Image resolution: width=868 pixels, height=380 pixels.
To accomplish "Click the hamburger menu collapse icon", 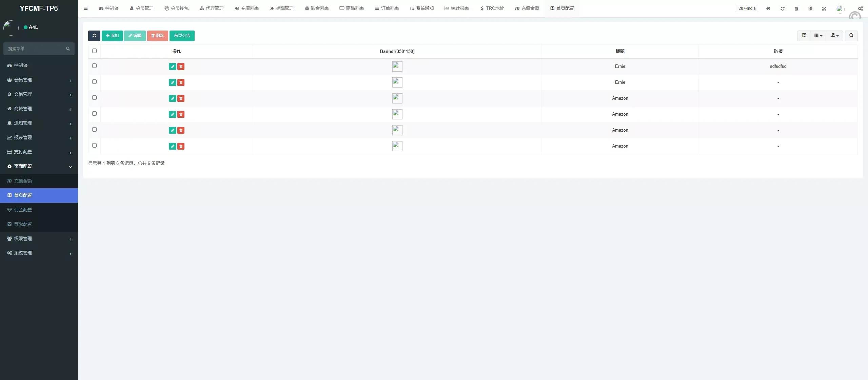I will (x=85, y=8).
